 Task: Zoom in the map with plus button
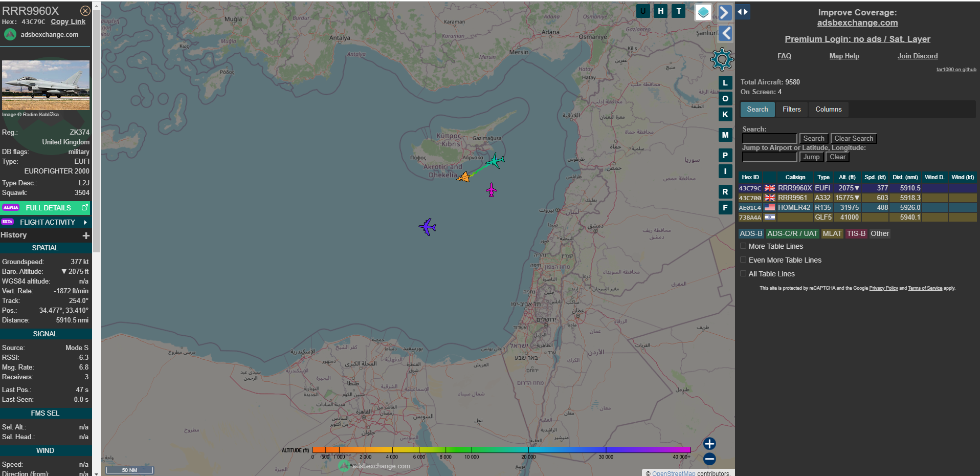click(x=709, y=444)
